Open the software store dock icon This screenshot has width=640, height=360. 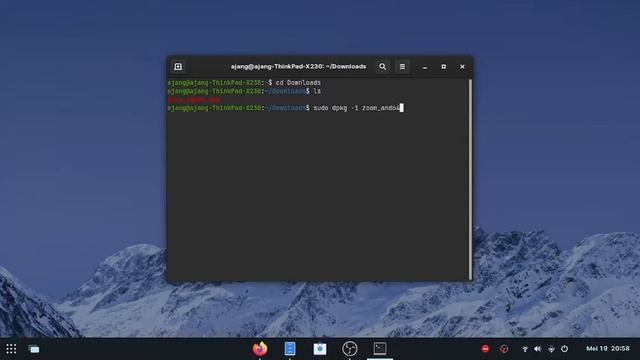coord(320,349)
